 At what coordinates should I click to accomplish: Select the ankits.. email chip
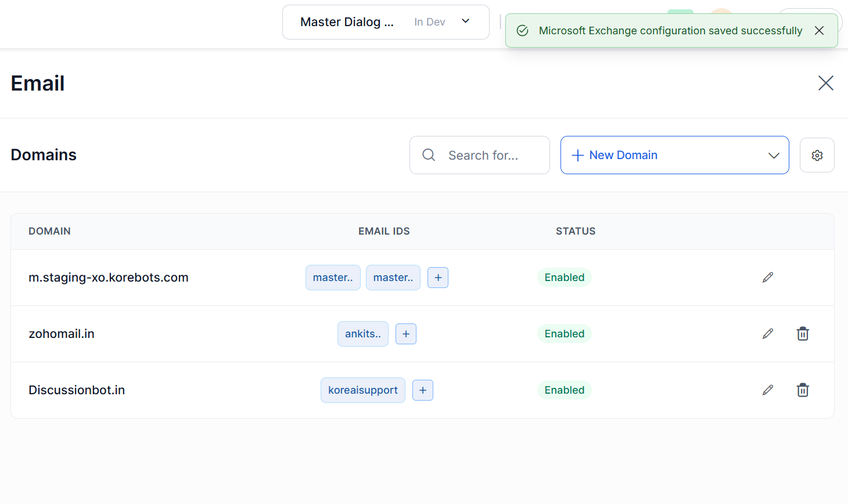pyautogui.click(x=362, y=334)
